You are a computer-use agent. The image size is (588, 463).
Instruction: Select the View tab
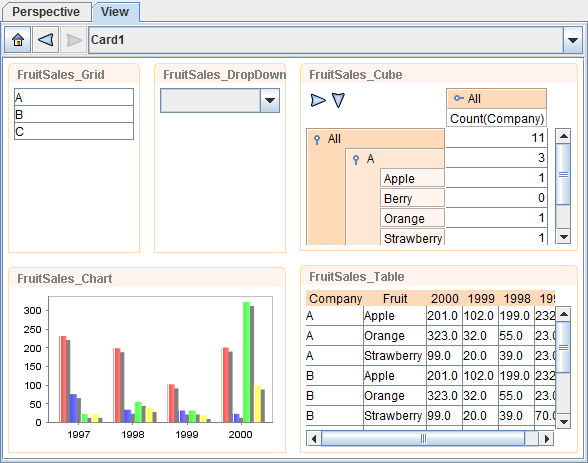116,12
